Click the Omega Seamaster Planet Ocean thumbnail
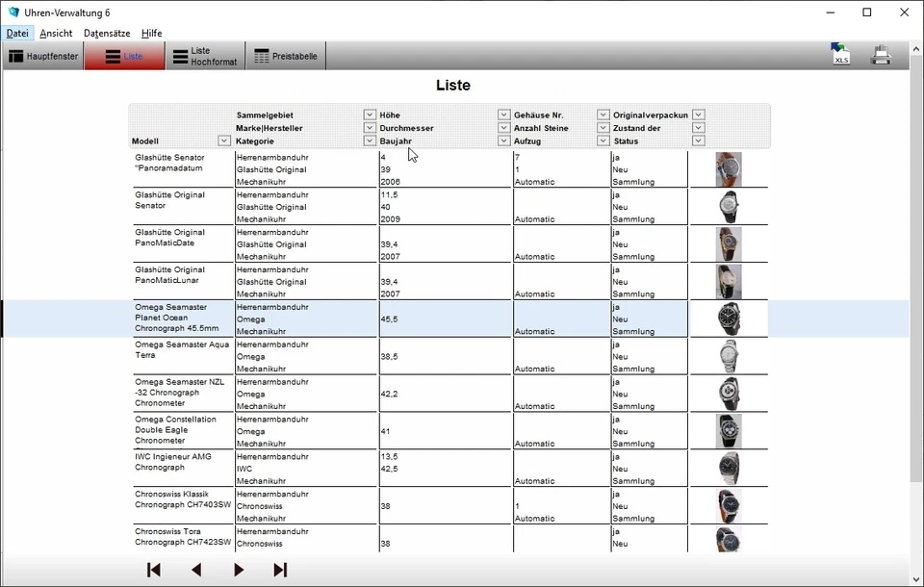924x587 pixels. tap(729, 318)
